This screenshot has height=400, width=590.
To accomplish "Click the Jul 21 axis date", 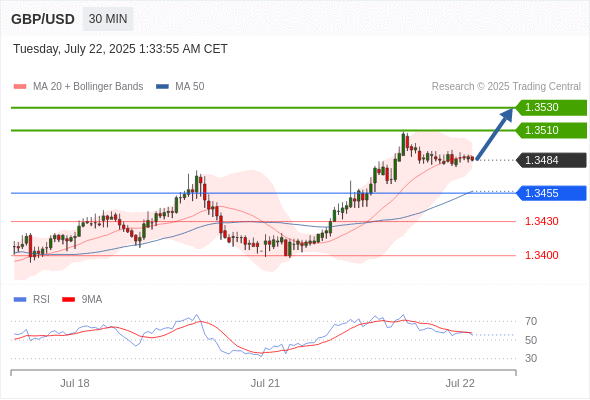I will (x=265, y=383).
